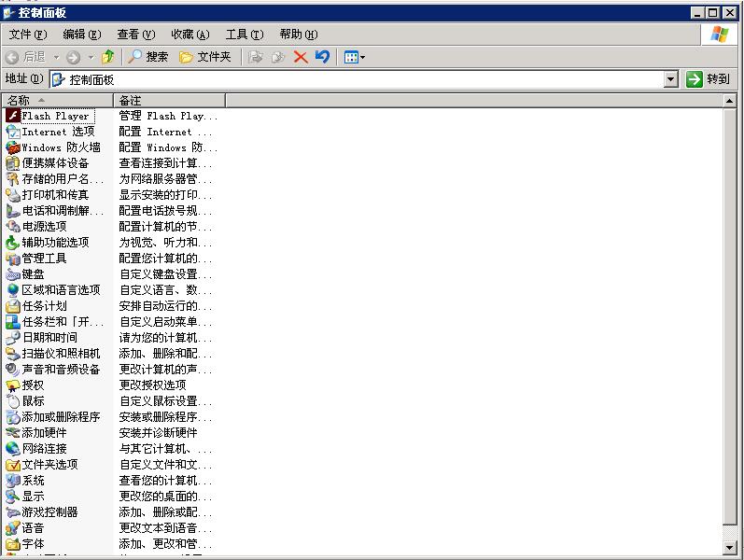
Task: Open the 声音和音频设备 icon
Action: [13, 370]
